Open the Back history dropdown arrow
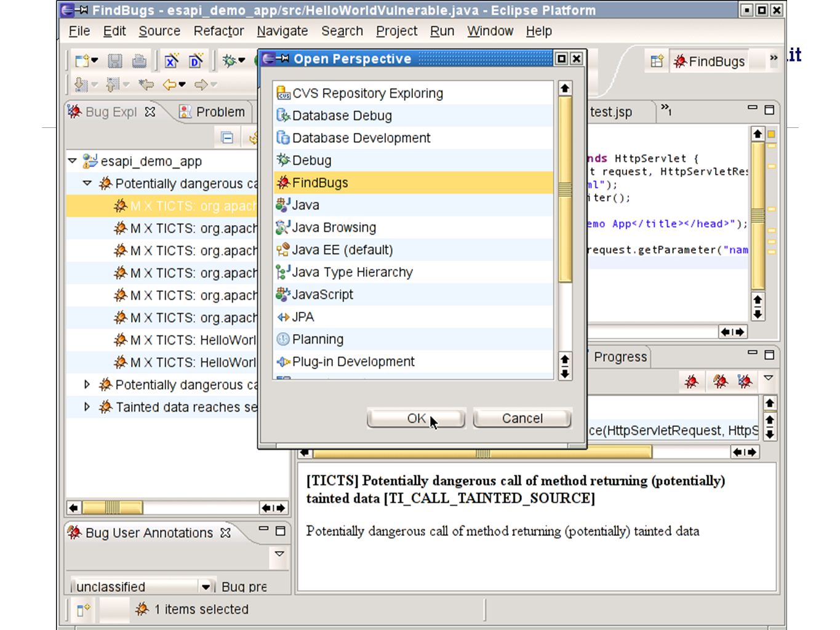The width and height of the screenshot is (840, 630). point(182,84)
